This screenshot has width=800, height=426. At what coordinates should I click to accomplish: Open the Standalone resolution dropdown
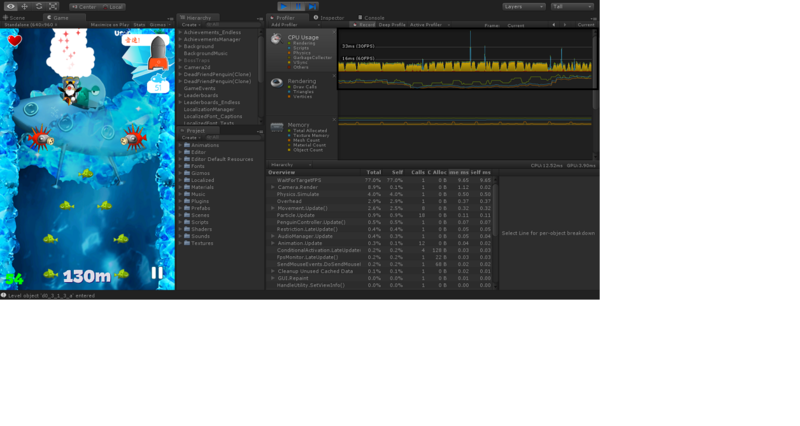[x=31, y=24]
